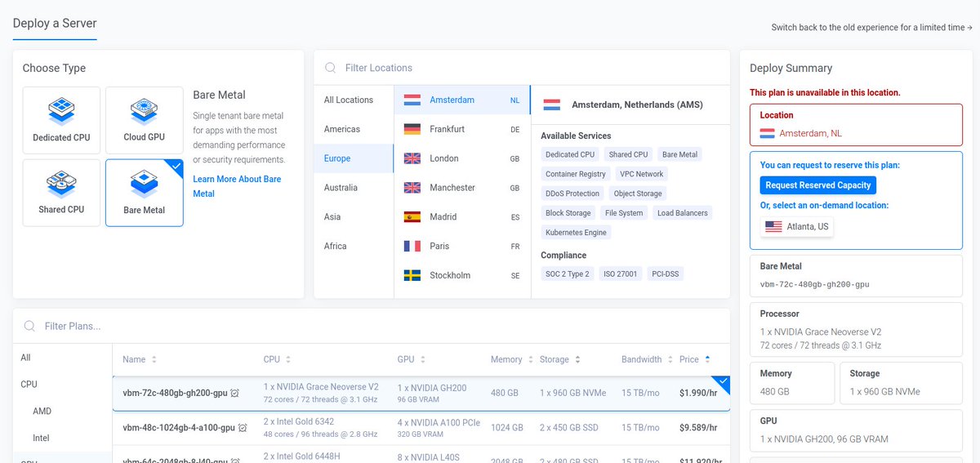Click the flag in Amsterdam, Netherlands (AMS) header
This screenshot has height=463, width=980.
click(x=552, y=105)
